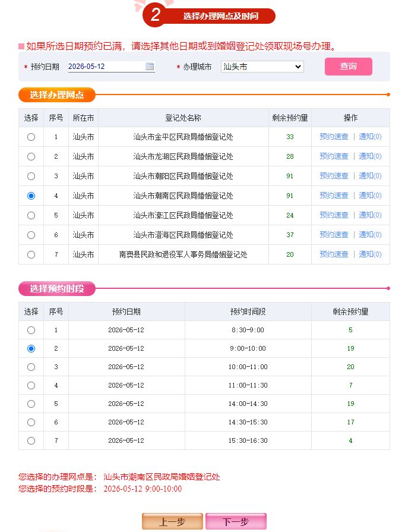The image size is (405, 532).
Task: Select radio for 濠江区民政局婚姻登记处
Action: click(x=31, y=215)
